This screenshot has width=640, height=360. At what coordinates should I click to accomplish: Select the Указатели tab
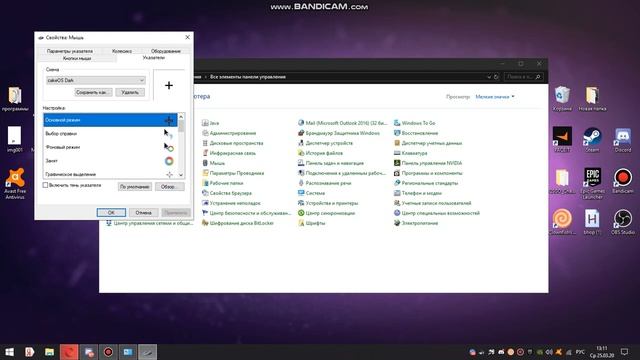[x=154, y=58]
